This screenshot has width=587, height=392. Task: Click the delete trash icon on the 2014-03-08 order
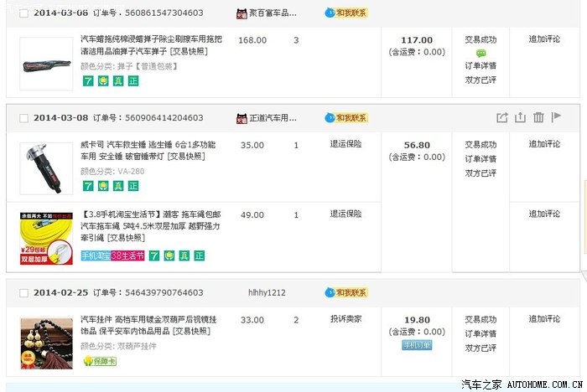tap(538, 118)
